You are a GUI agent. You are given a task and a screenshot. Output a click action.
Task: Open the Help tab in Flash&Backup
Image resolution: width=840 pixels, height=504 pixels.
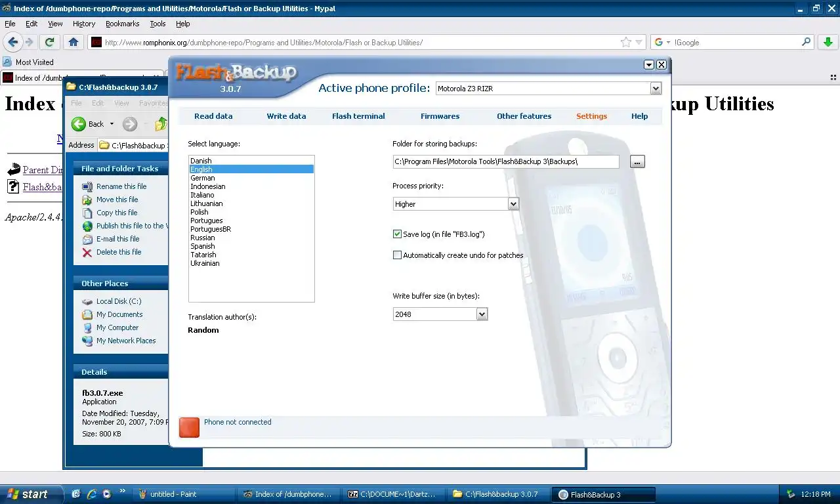pyautogui.click(x=639, y=116)
